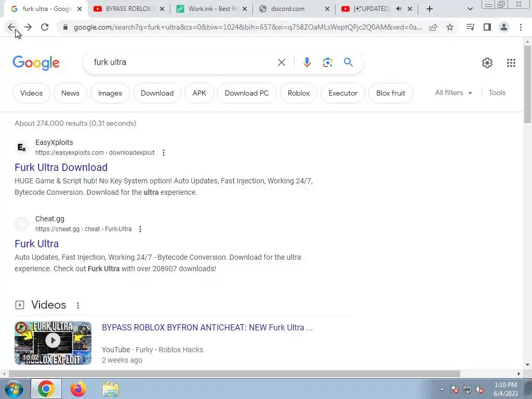
Task: Open the Furk Ultra Download result link
Action: coord(61,167)
